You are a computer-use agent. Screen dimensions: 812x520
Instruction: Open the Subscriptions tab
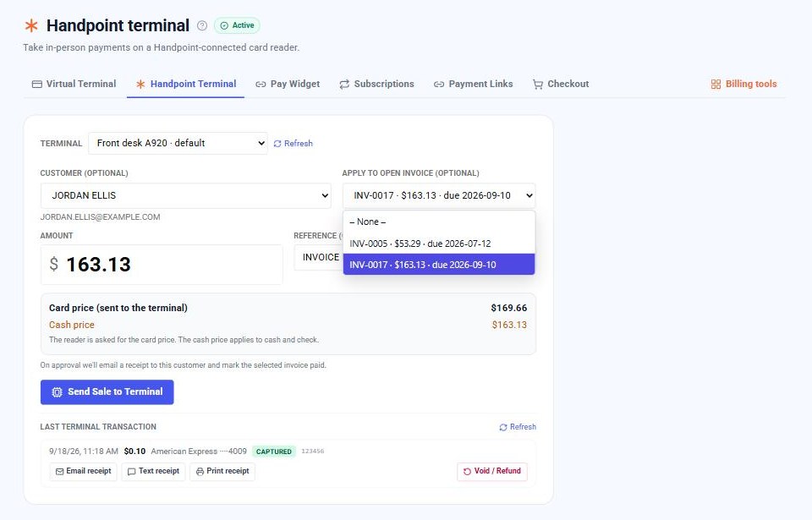click(376, 84)
